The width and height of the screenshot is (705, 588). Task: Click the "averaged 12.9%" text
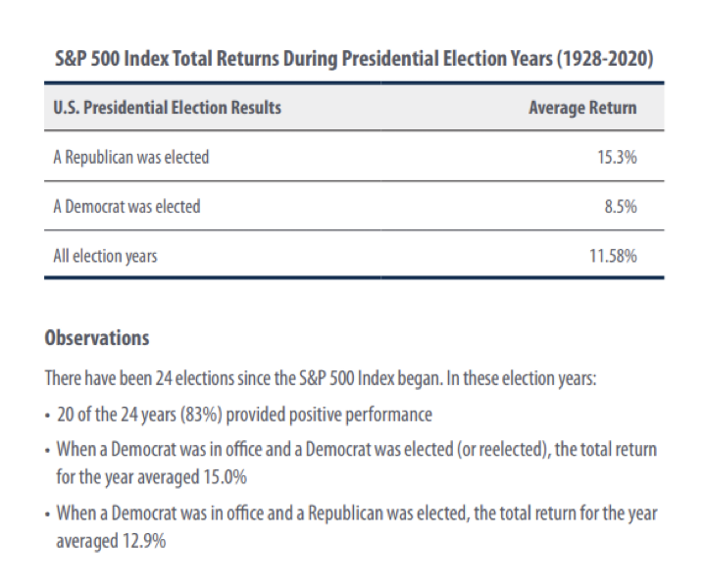tap(111, 539)
